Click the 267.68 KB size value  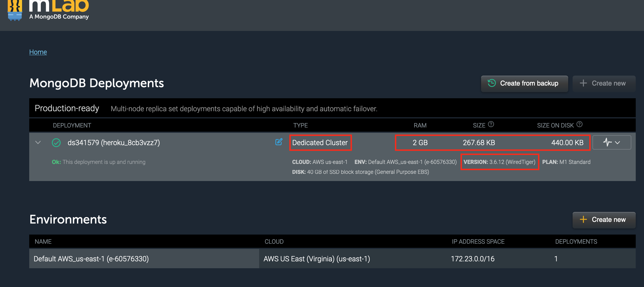(479, 143)
